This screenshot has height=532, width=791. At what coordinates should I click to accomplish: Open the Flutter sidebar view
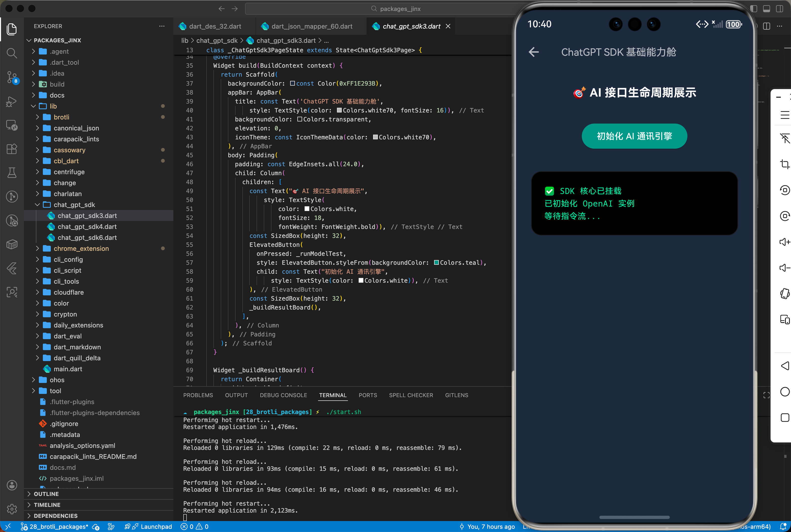point(12,268)
